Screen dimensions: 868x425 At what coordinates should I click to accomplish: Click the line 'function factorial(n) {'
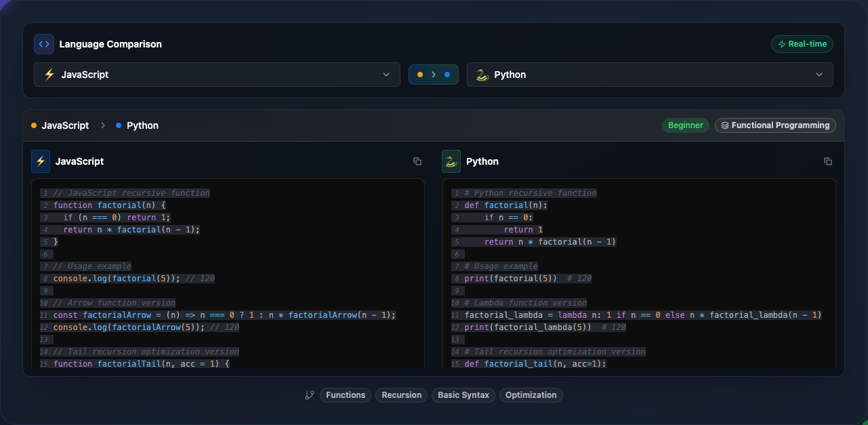pos(109,205)
